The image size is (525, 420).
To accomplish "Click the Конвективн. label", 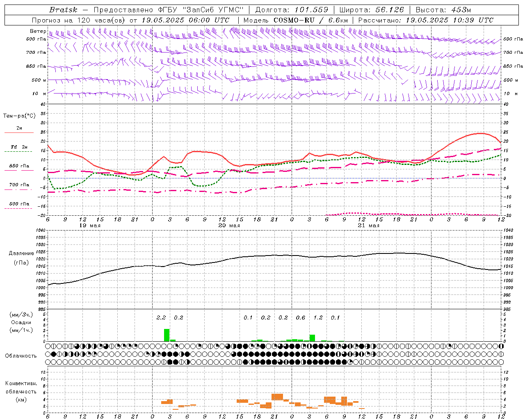I will tap(21, 383).
